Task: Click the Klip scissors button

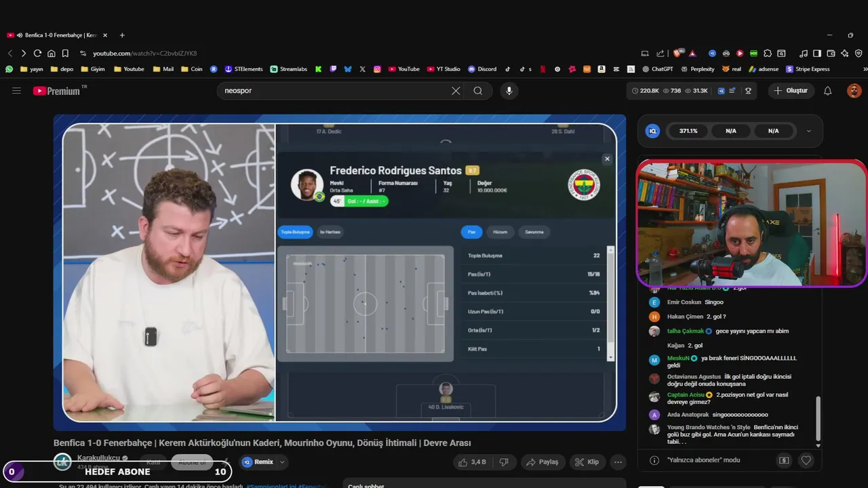Action: click(x=587, y=462)
